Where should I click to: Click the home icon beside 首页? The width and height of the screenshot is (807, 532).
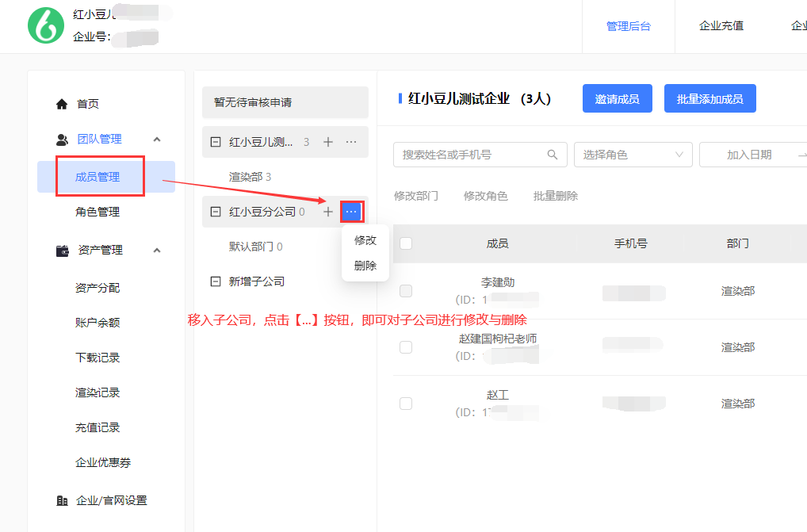pyautogui.click(x=62, y=105)
